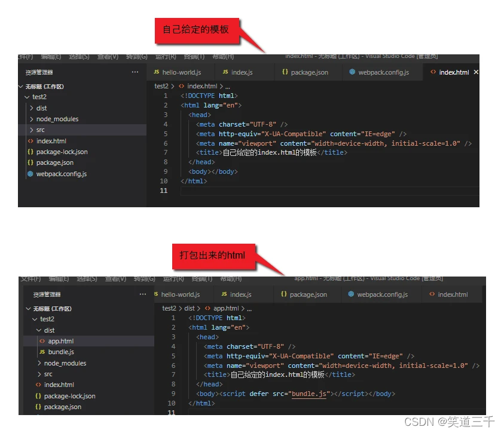Click HTML icon on active index.html tab, top window

pos(433,72)
